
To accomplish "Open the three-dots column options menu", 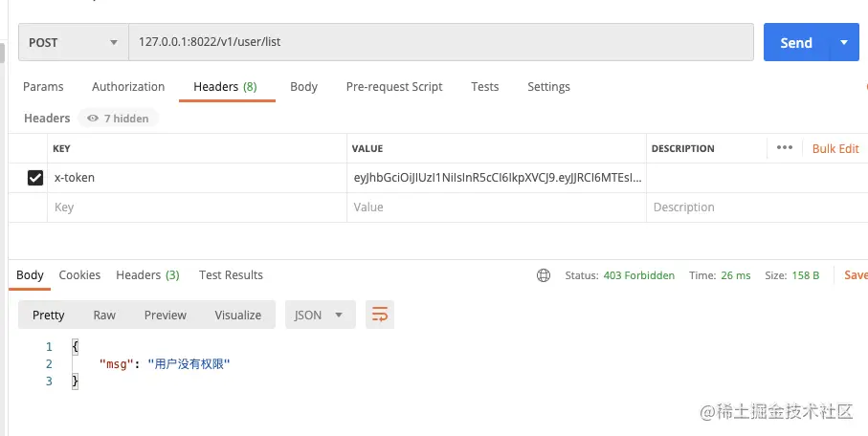I will (785, 148).
